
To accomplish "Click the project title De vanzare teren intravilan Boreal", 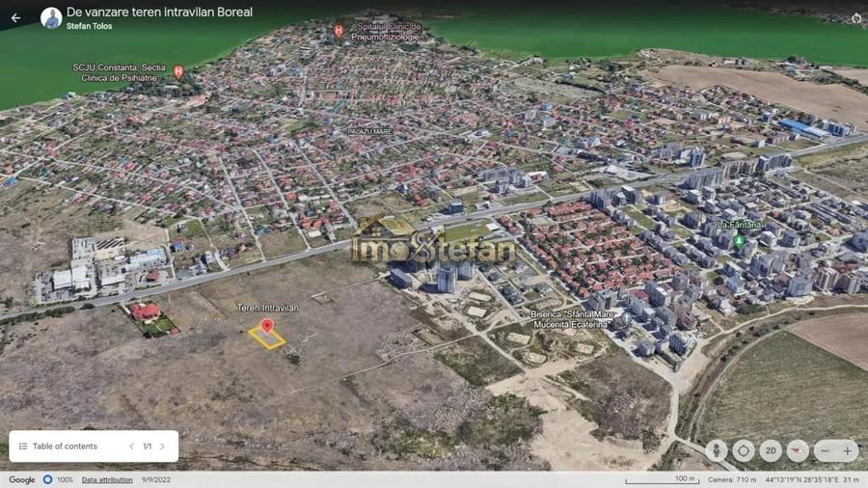I will click(x=159, y=13).
